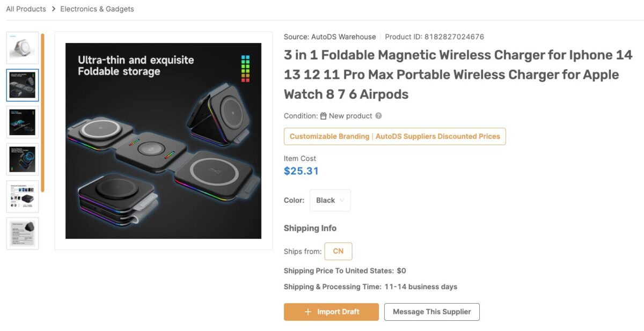Open Electronics & Gadgets breadcrumb category
The height and width of the screenshot is (331, 644).
(x=97, y=9)
